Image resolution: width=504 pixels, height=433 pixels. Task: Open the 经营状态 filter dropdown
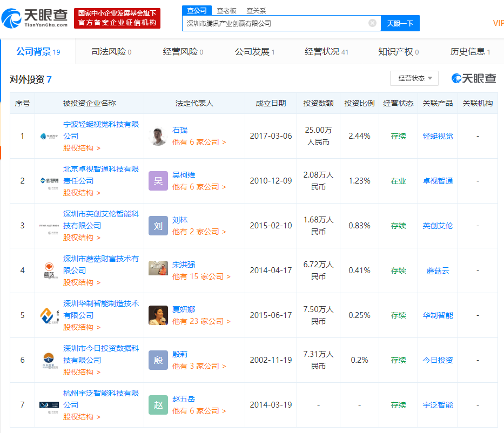414,78
